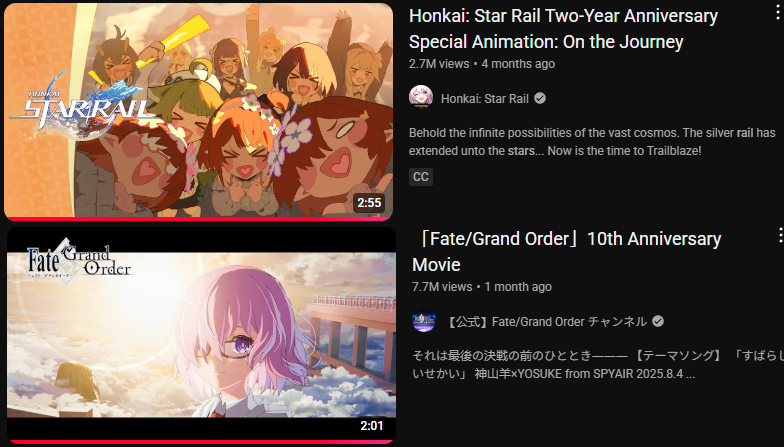Open title 'Honkai: Star Rail Two-Year Anniversary'

point(564,29)
